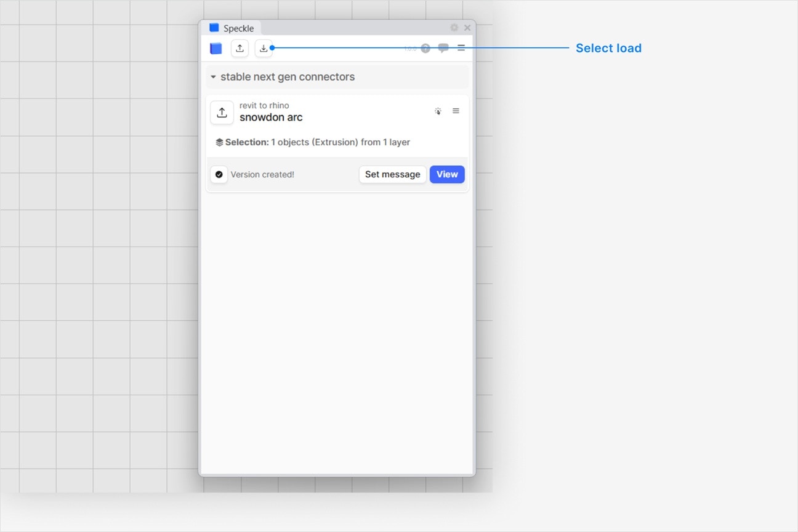Open the panel settings gear icon
Image resolution: width=798 pixels, height=532 pixels.
[454, 28]
